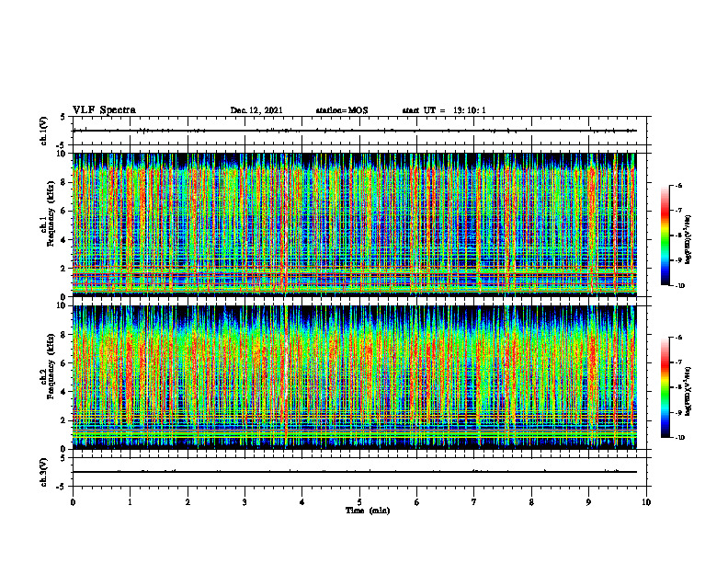This screenshot has height=563, width=728.
Task: Click the 'station=MOS' label
Action: click(342, 110)
